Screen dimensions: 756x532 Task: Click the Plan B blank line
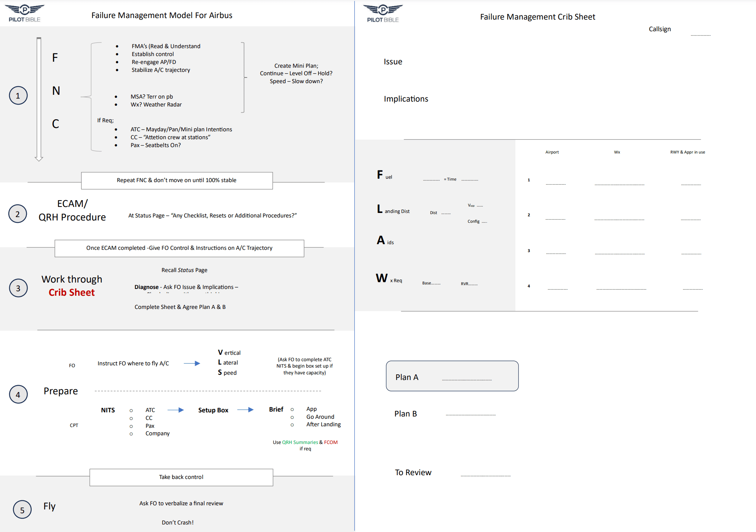pyautogui.click(x=471, y=415)
